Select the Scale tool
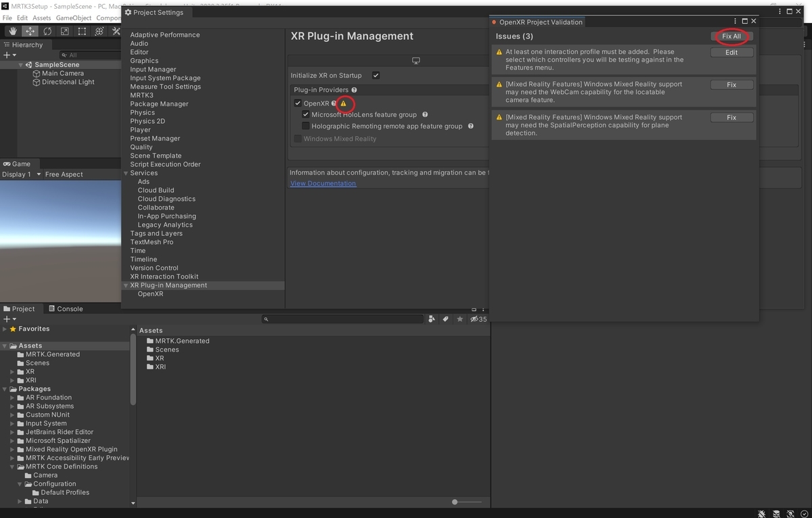The width and height of the screenshot is (812, 518). (64, 31)
